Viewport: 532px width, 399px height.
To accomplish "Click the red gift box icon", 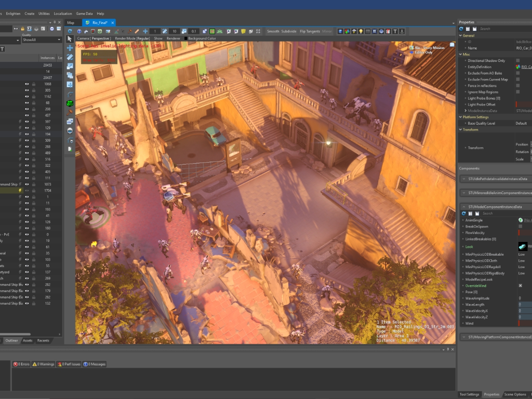I will (x=388, y=31).
